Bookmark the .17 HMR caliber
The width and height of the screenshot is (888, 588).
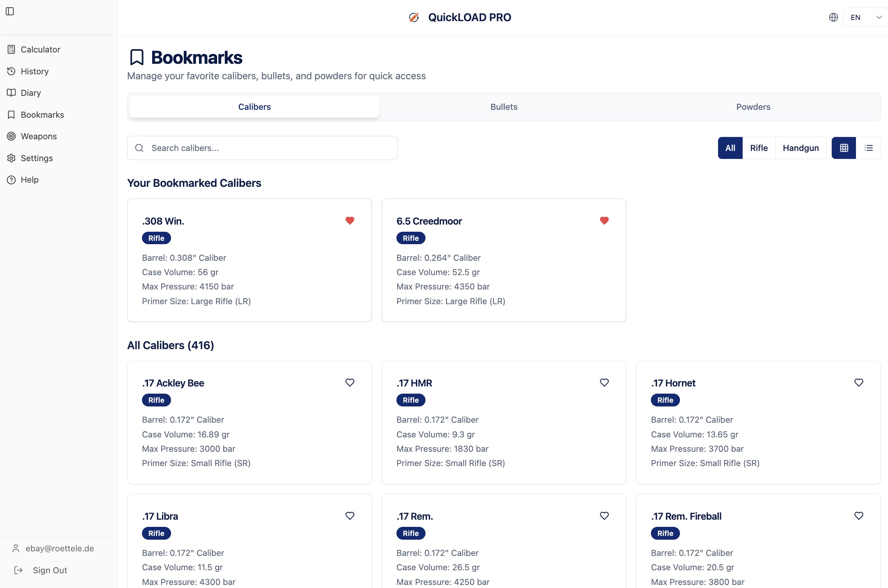tap(604, 382)
